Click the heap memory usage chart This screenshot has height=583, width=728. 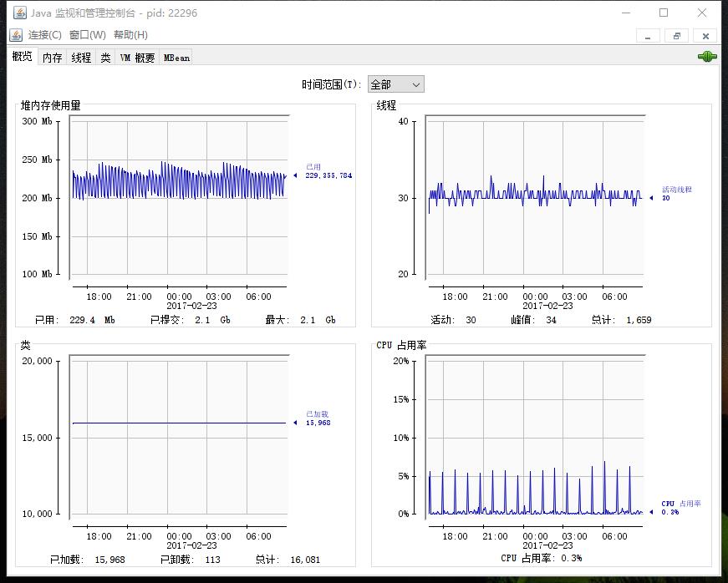(x=179, y=197)
